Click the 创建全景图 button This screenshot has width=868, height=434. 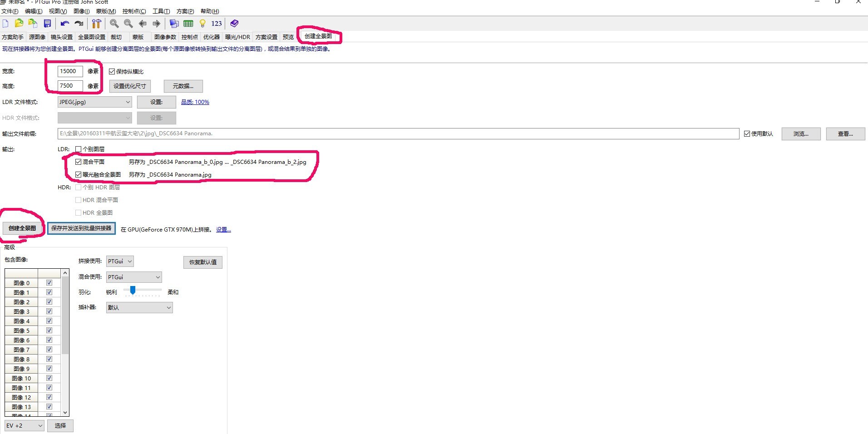[x=22, y=228]
